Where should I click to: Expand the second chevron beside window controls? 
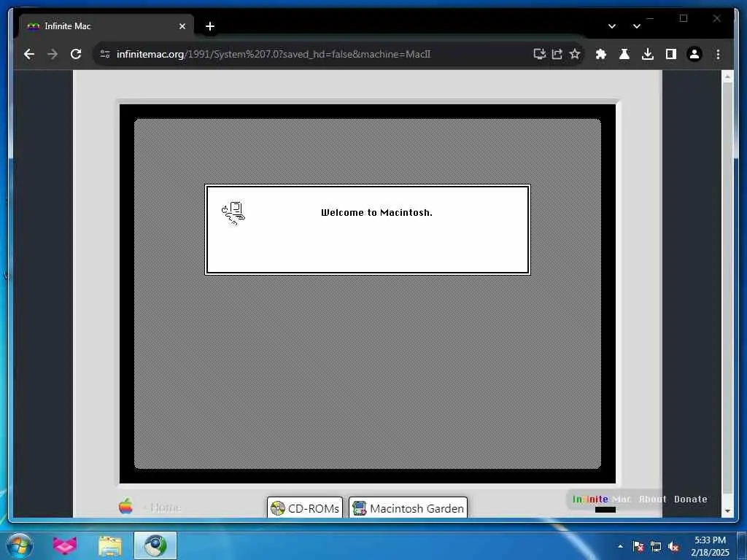(636, 26)
